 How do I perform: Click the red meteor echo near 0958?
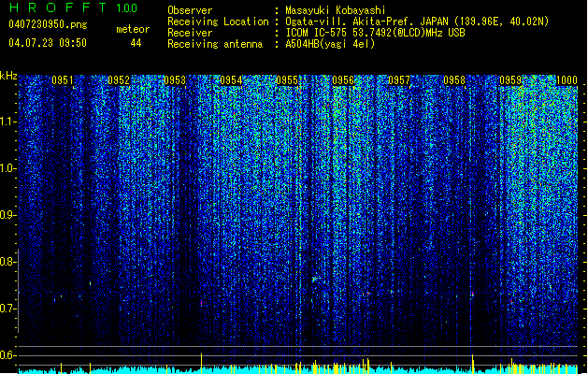point(473,295)
